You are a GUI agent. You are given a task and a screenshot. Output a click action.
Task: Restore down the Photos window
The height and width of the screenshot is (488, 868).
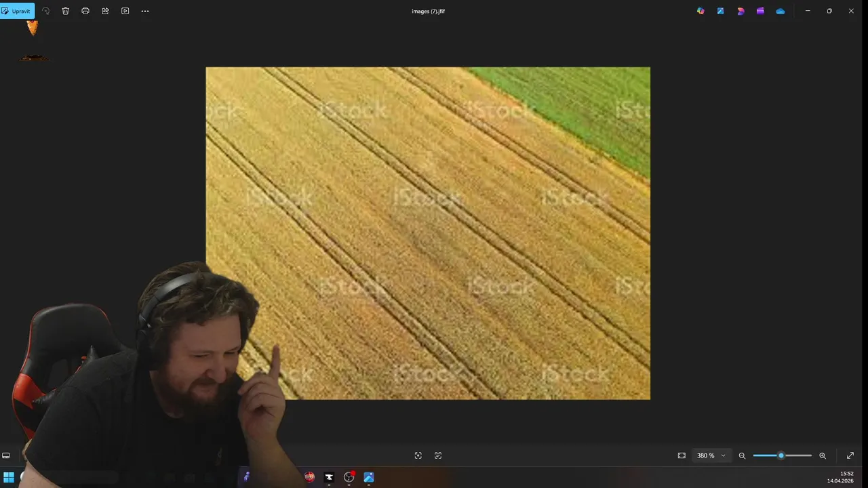coord(829,11)
